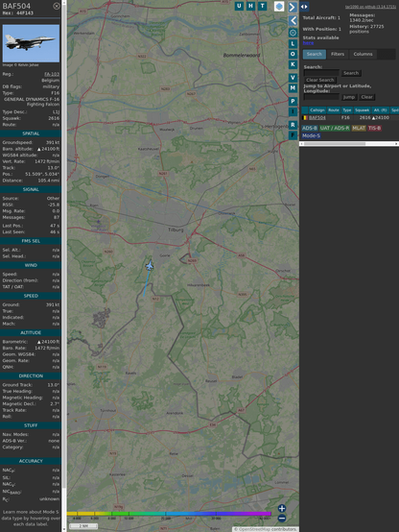
Task: Toggle the L map button
Action: tap(293, 44)
